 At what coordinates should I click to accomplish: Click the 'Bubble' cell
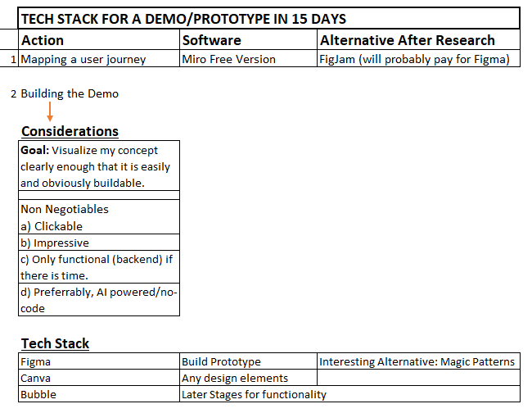coord(99,394)
